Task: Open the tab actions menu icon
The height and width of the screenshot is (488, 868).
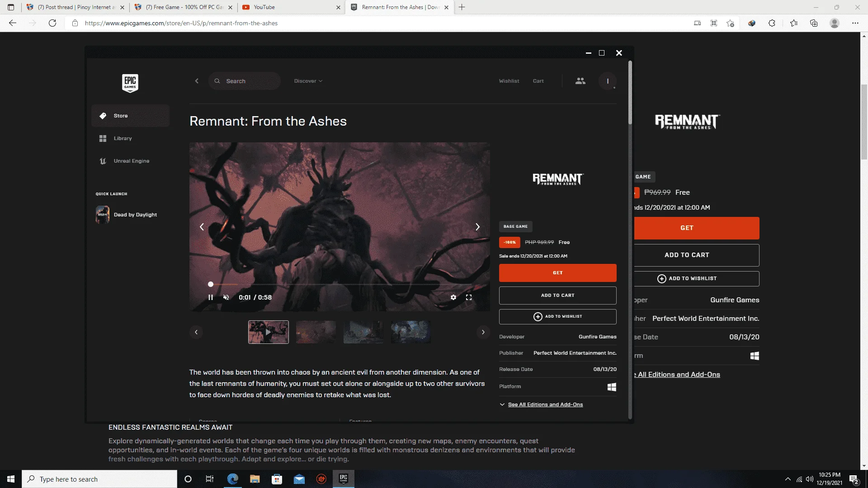Action: click(x=11, y=7)
